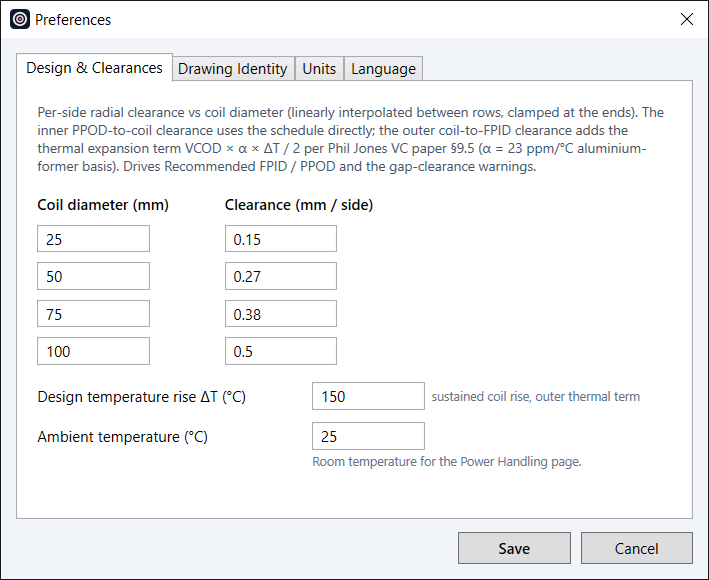Image resolution: width=709 pixels, height=580 pixels.
Task: Click the Ambient temperature input field
Action: [x=368, y=436]
